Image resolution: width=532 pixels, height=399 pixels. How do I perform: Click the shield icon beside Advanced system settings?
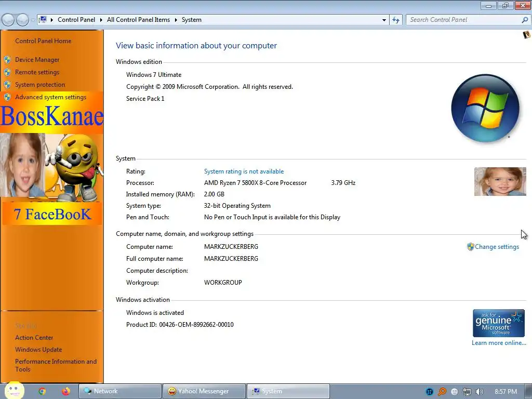7,97
